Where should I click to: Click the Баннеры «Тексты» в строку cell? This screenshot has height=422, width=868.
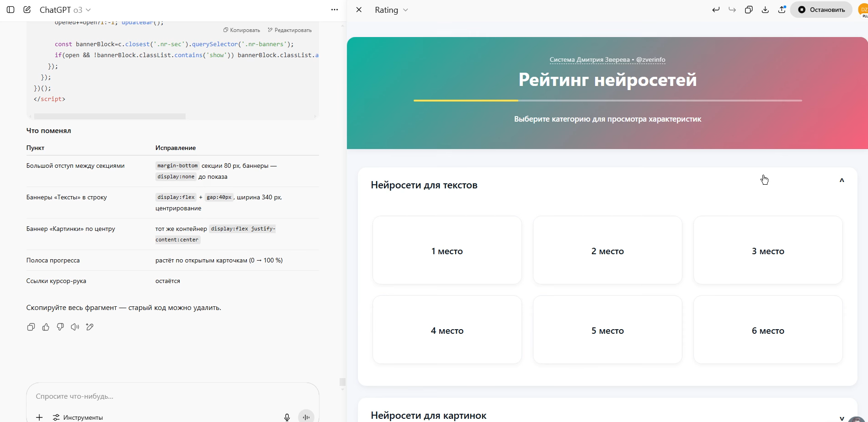pos(67,197)
